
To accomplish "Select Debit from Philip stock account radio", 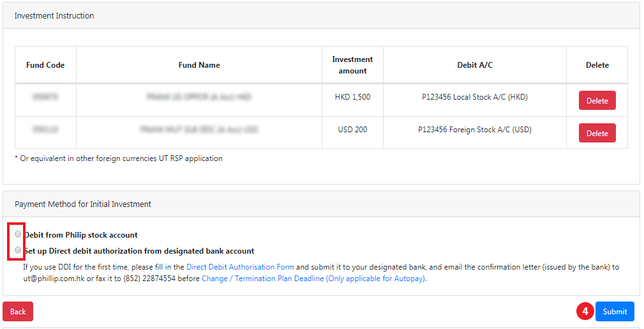I will point(18,234).
